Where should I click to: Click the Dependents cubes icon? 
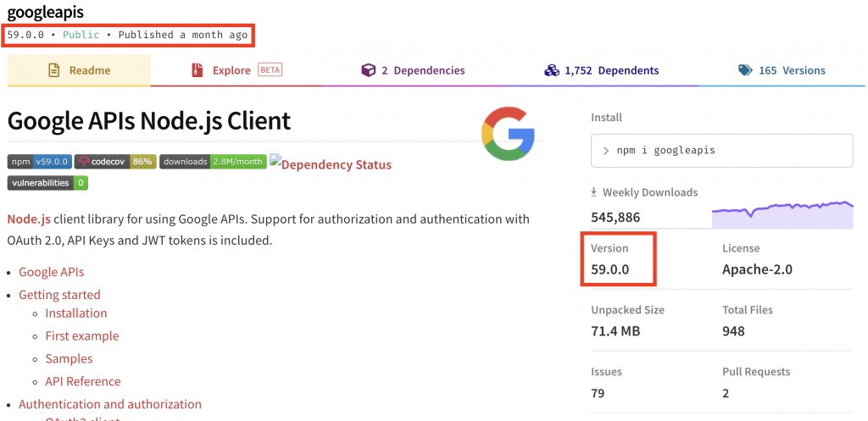point(552,70)
